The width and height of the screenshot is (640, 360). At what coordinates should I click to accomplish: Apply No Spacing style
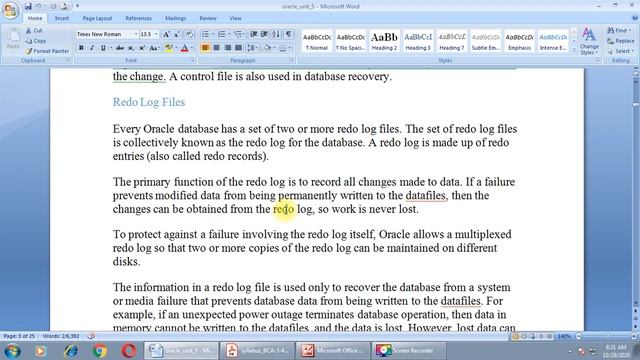click(x=350, y=41)
